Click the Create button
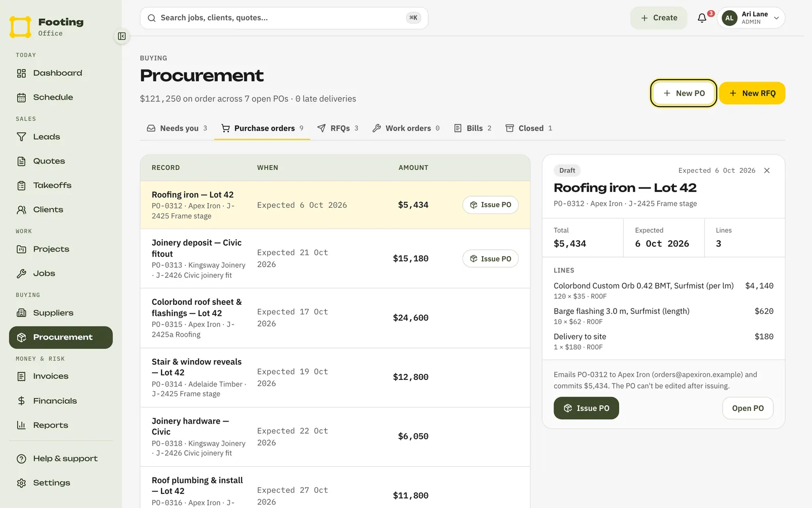The height and width of the screenshot is (508, 812). point(659,18)
